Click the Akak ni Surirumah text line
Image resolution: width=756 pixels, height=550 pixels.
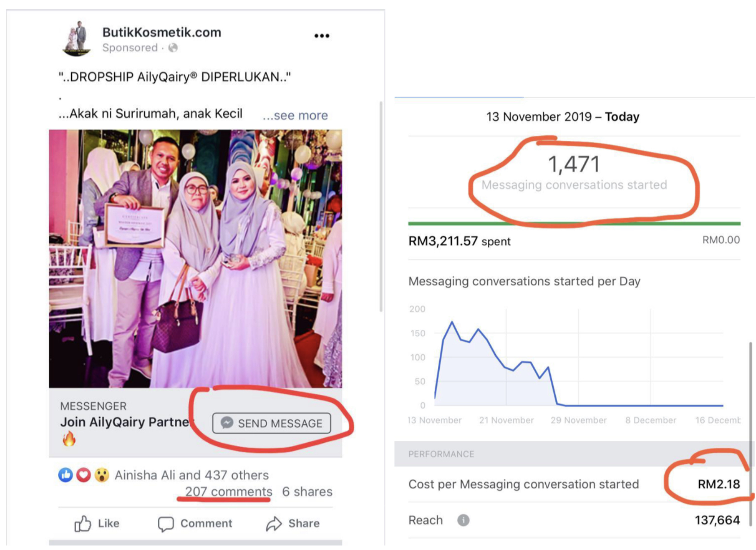point(151,114)
